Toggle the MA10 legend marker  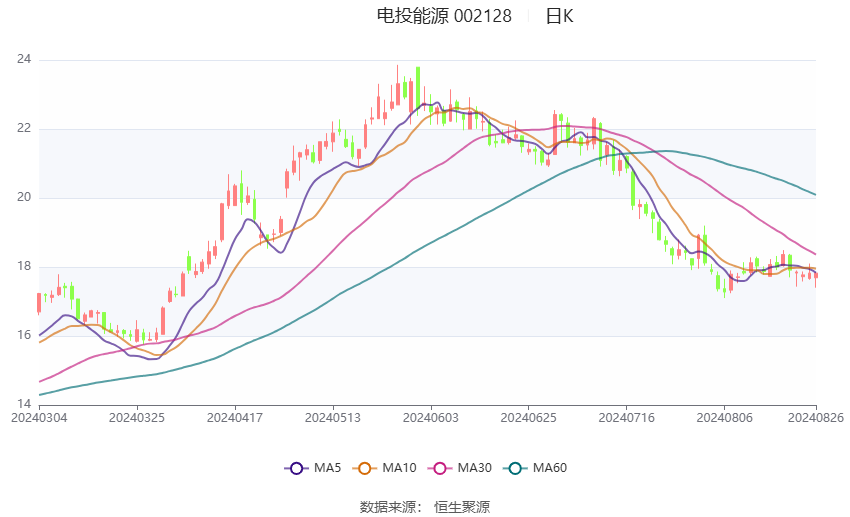click(365, 468)
